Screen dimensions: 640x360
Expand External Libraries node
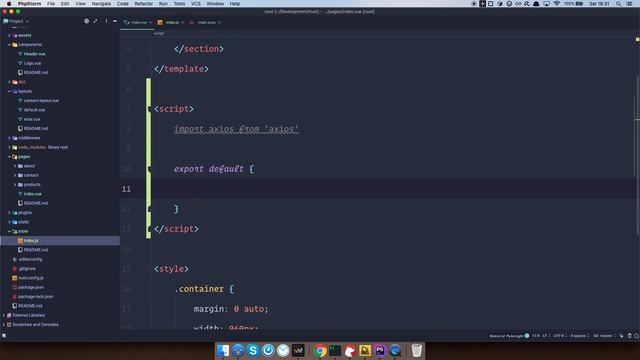[4, 316]
